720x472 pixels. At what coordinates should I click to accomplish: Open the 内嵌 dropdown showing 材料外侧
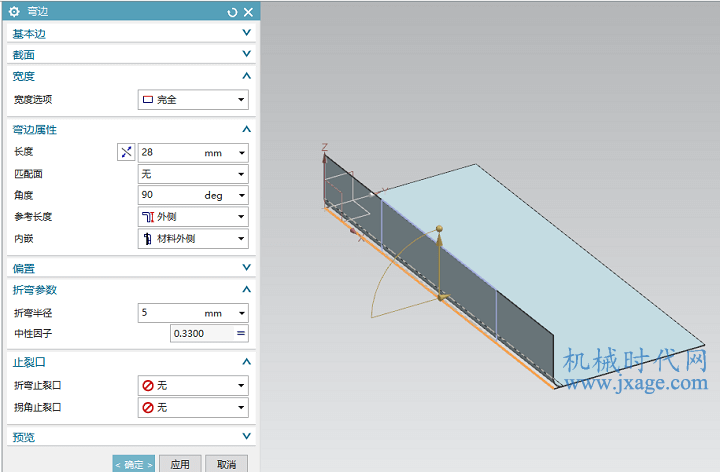coord(193,239)
